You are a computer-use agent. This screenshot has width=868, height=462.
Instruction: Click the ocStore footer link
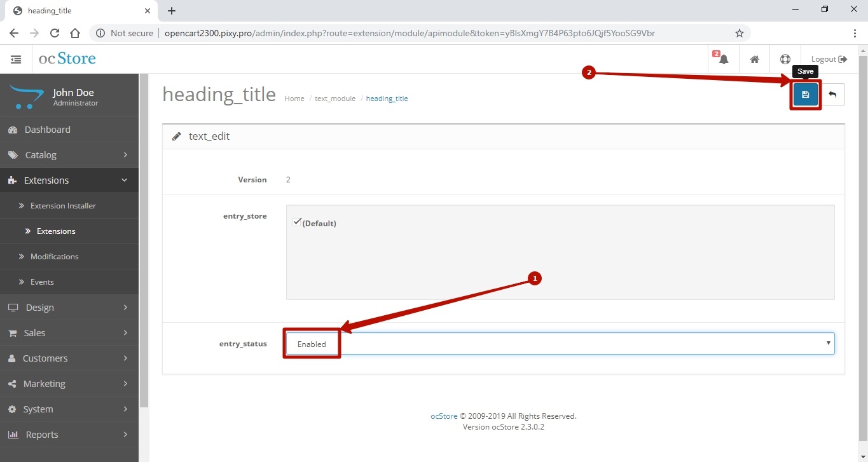click(x=444, y=416)
